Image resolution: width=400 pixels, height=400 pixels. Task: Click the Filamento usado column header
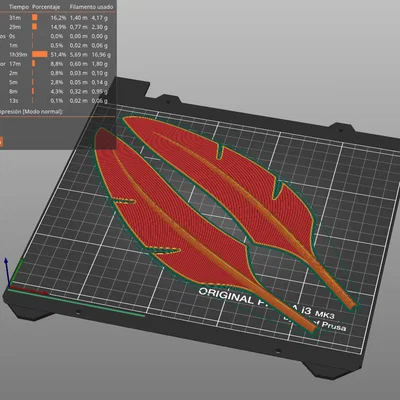(91, 7)
